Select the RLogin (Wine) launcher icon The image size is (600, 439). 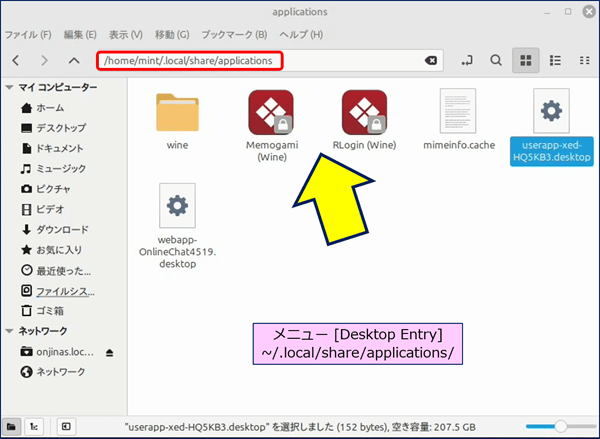(364, 112)
